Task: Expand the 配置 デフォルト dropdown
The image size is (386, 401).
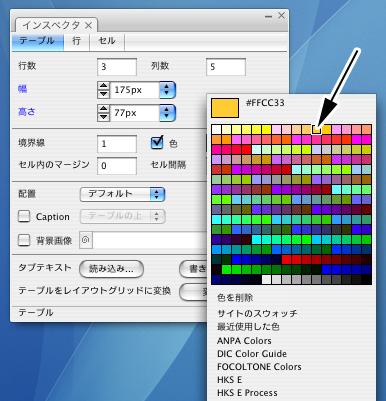Action: [x=122, y=194]
